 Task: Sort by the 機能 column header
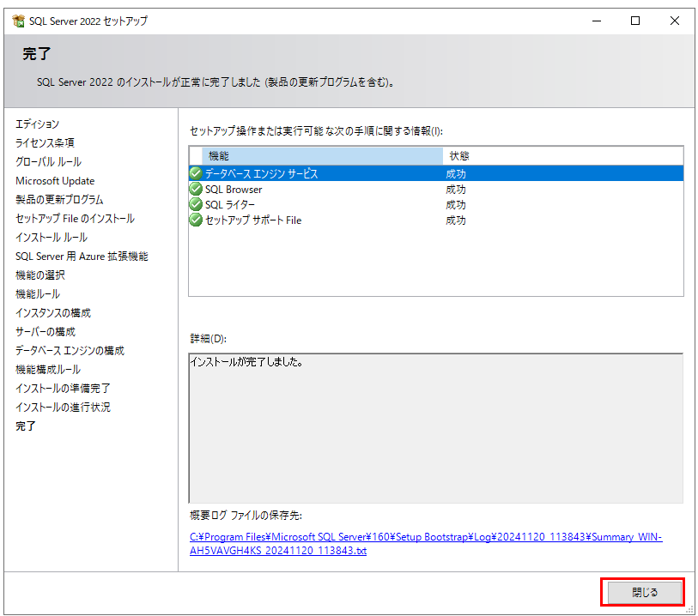[322, 156]
